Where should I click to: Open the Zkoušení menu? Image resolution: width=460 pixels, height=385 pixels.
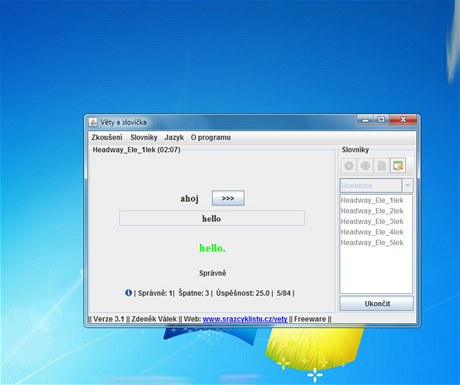point(107,137)
